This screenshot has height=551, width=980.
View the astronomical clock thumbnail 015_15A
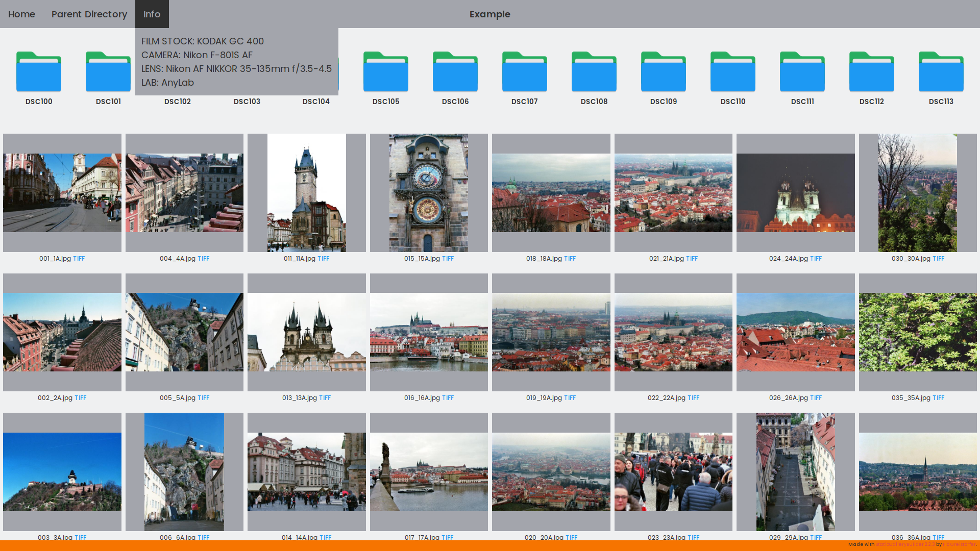coord(429,193)
